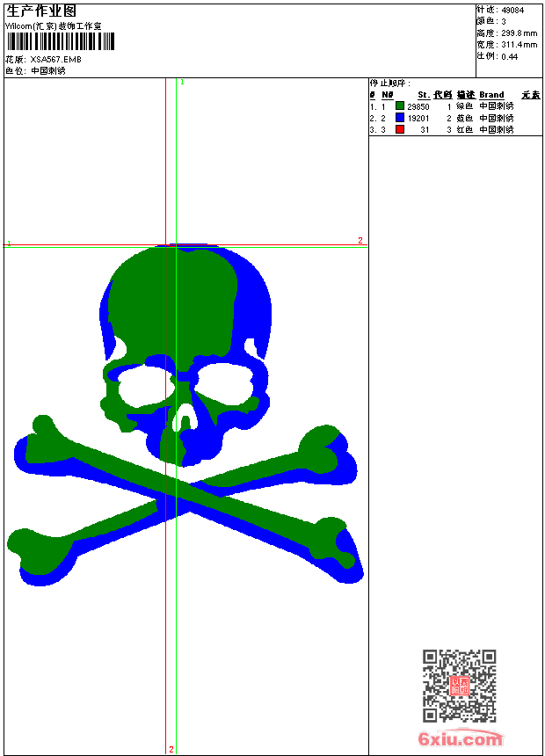Click marker 2 at the horizontal guide's right end
This screenshot has height=756, width=545.
[x=360, y=240]
